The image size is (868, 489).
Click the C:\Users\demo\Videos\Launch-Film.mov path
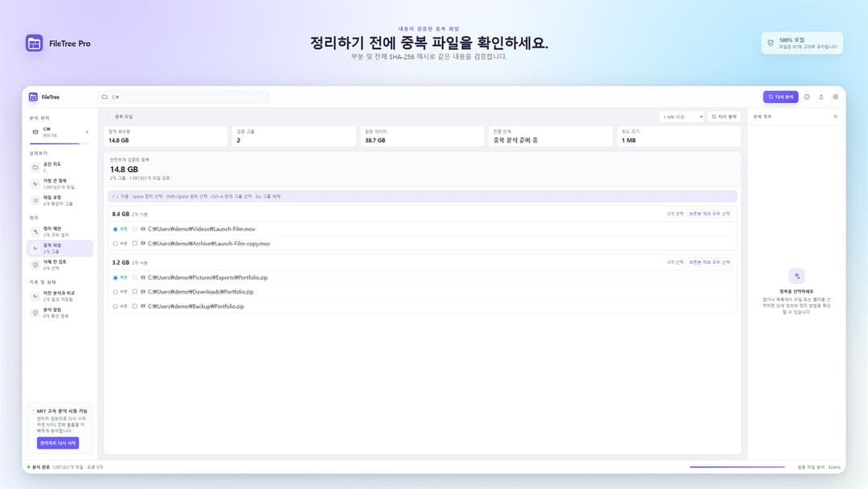click(202, 228)
